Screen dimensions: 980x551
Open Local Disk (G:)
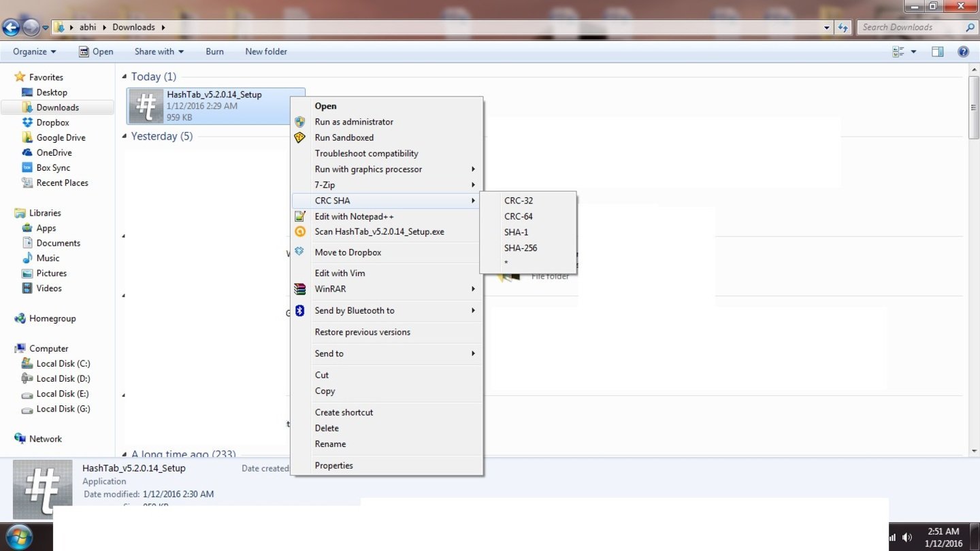63,409
